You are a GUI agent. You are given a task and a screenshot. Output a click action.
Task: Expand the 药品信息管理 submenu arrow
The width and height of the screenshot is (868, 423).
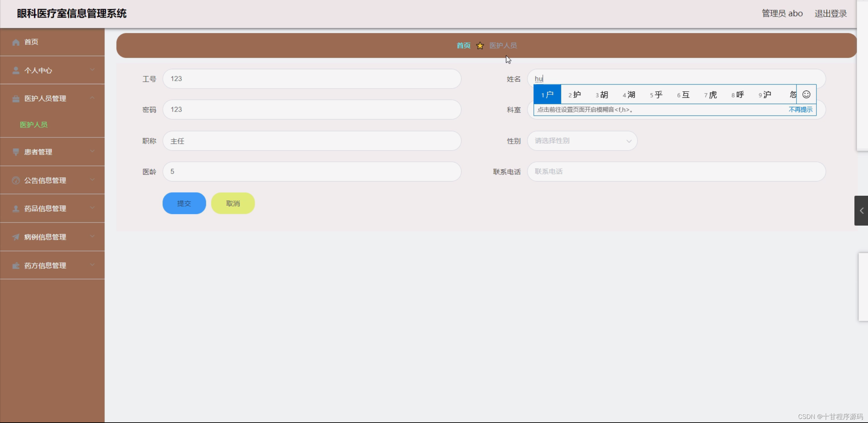point(92,208)
